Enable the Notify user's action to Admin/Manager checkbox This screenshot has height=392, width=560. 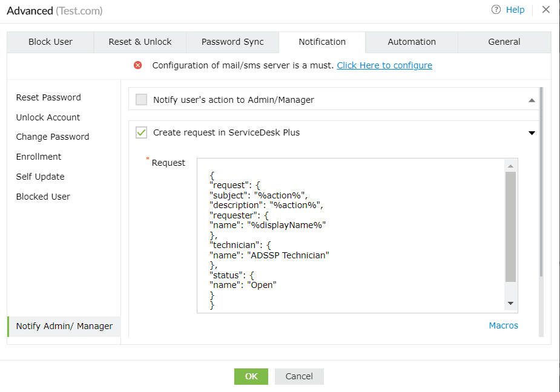141,99
